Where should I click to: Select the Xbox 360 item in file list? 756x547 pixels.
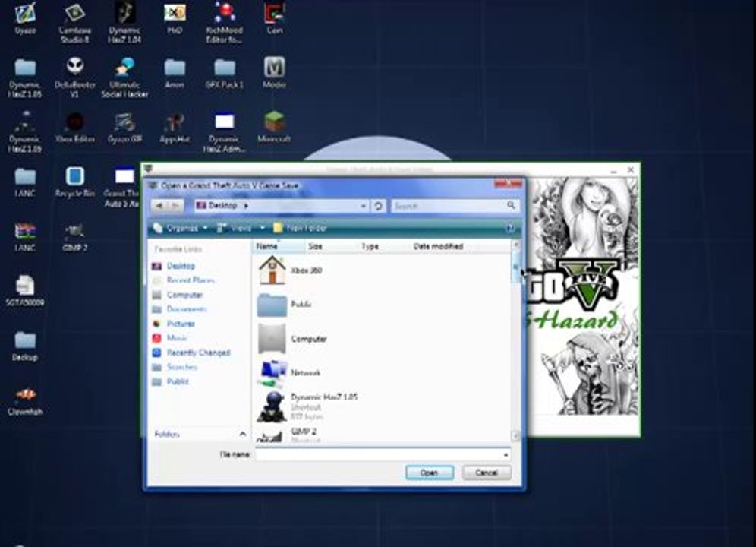point(290,270)
